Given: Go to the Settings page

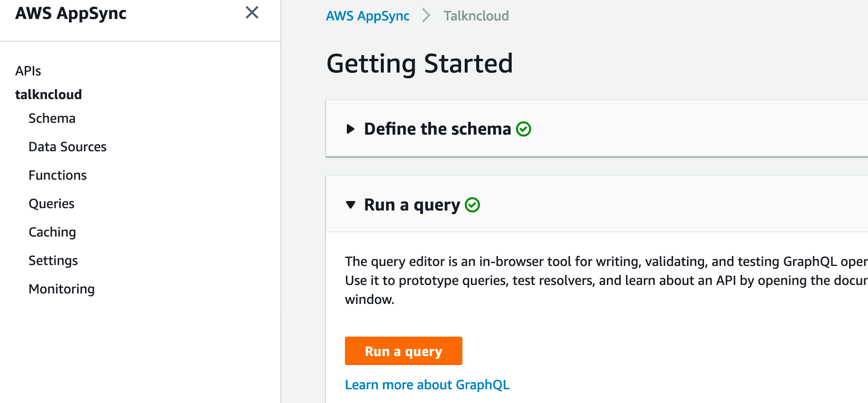Looking at the screenshot, I should coord(53,261).
